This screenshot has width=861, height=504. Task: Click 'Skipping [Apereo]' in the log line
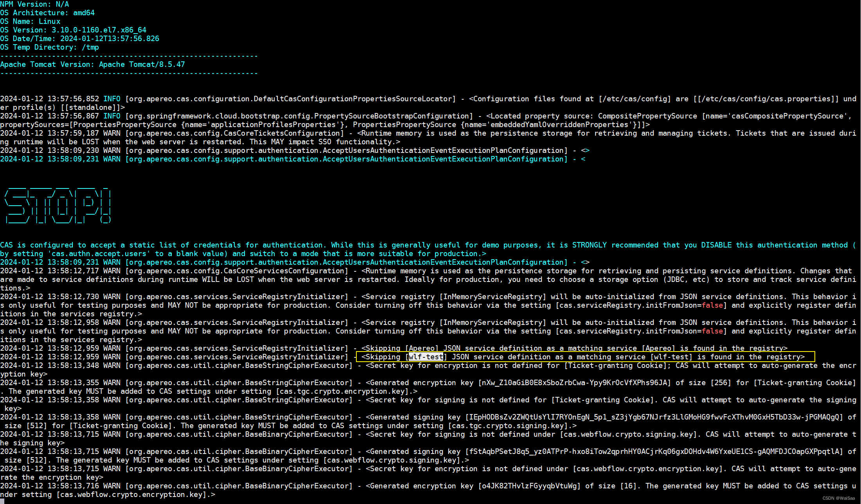pos(402,348)
